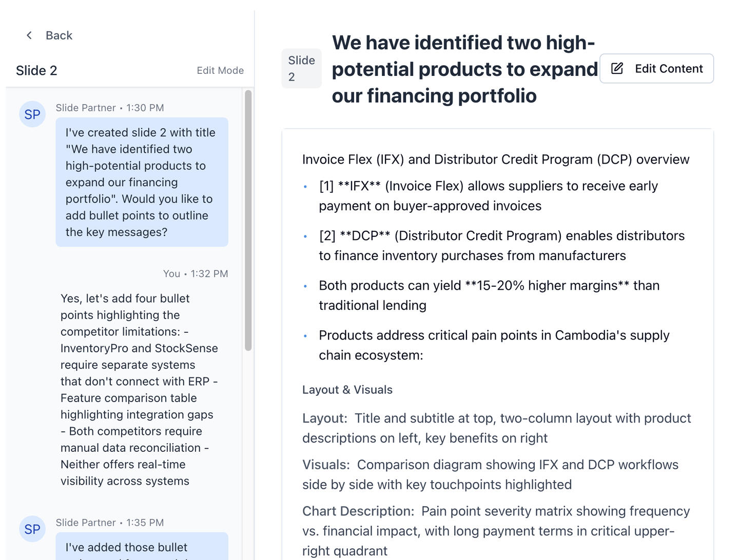Open the partially visible 1:35 PM reply bubble
This screenshot has width=739, height=560.
(142, 547)
